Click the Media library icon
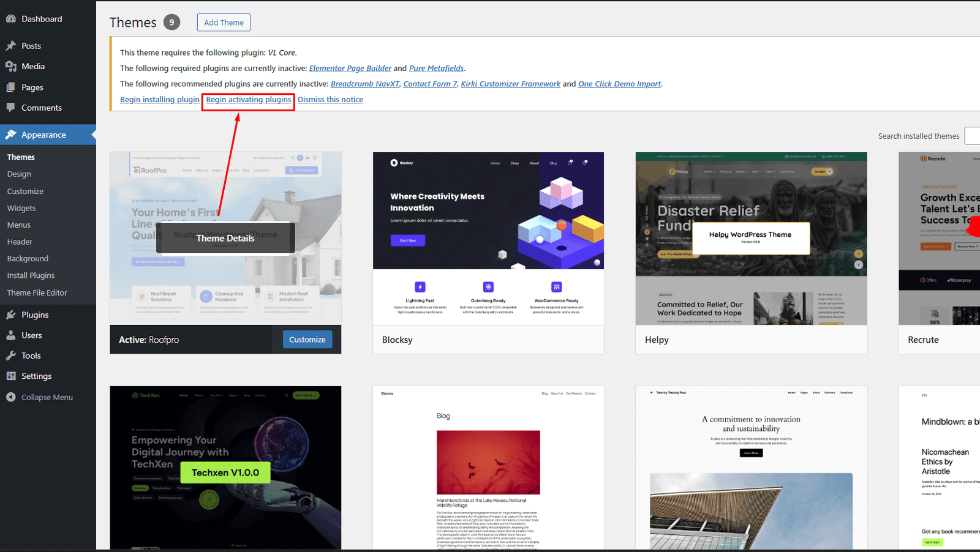Viewport: 980px width, 552px height. click(x=10, y=66)
